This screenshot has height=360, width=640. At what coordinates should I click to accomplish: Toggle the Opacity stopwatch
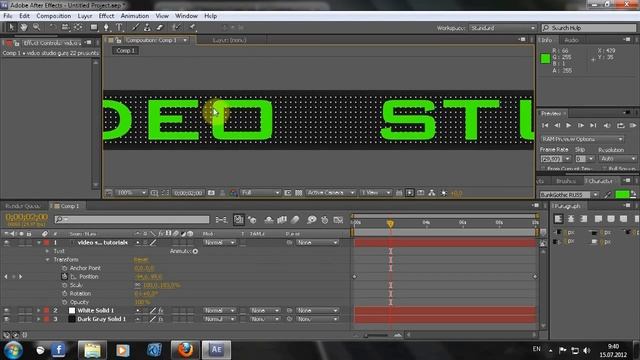pyautogui.click(x=64, y=302)
